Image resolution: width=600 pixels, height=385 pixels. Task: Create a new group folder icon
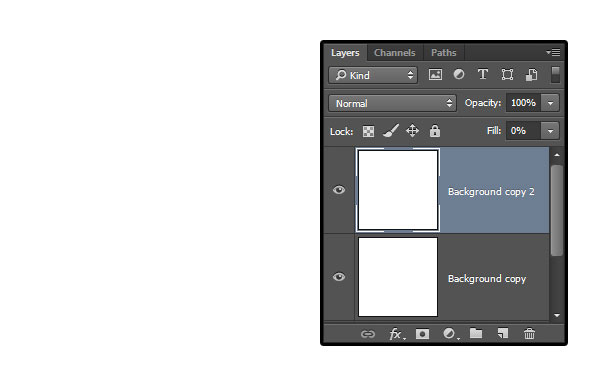click(476, 333)
